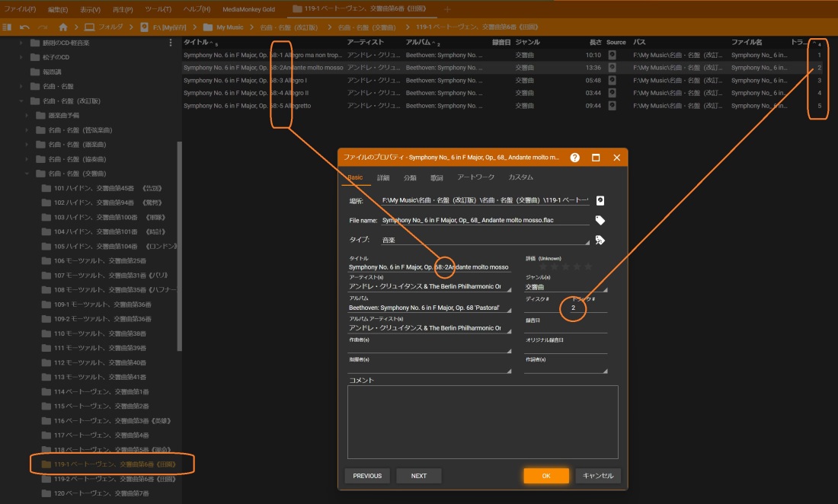Click the Source icon in the 13:36 track row
The width and height of the screenshot is (838, 504).
pos(612,68)
